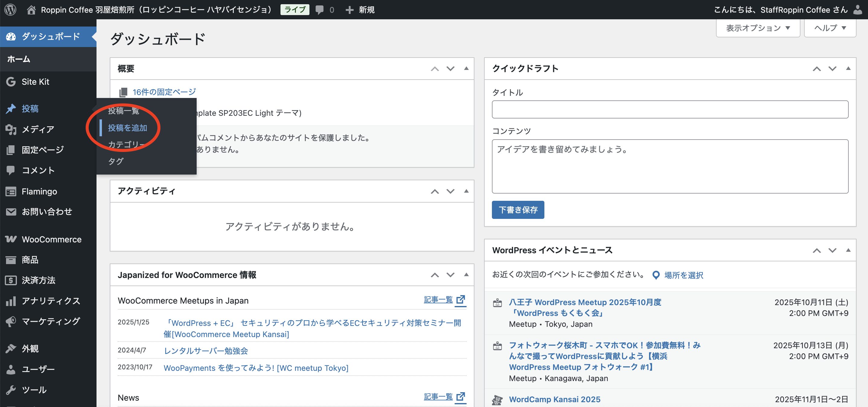Open the メディア sidebar item
This screenshot has width=868, height=407.
click(38, 129)
